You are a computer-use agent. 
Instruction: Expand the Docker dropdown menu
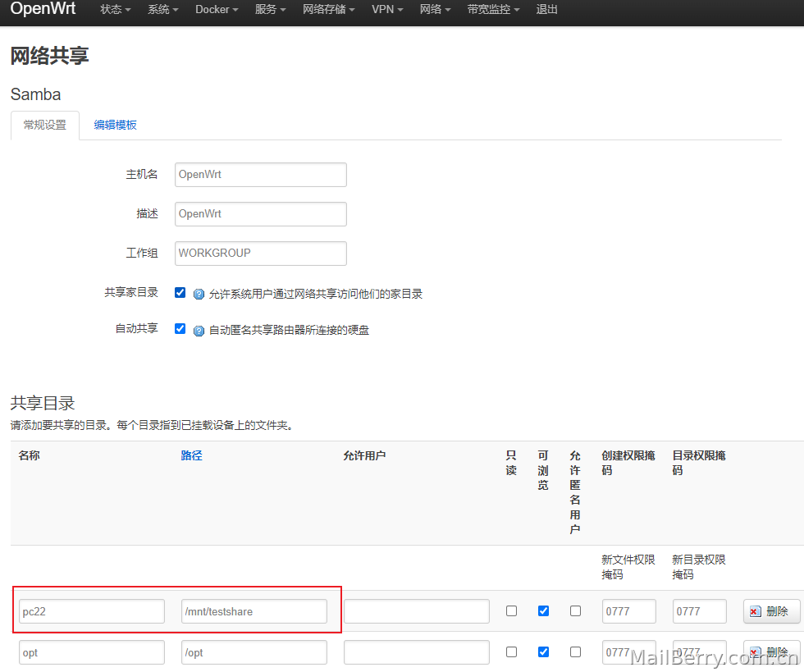pyautogui.click(x=217, y=10)
